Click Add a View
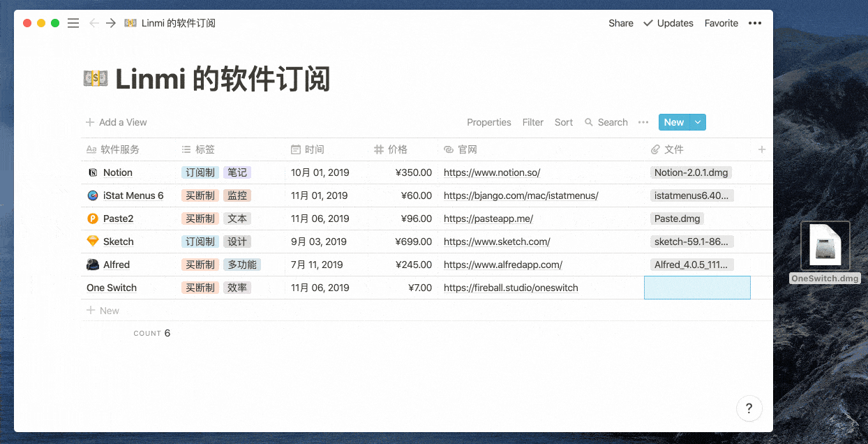Image resolution: width=868 pixels, height=444 pixels. pos(117,122)
